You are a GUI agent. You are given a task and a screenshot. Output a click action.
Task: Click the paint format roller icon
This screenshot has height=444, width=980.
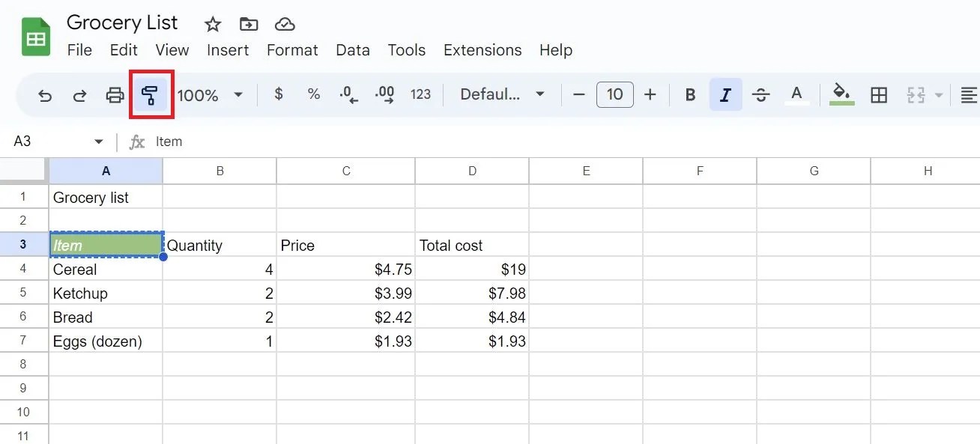pos(151,95)
